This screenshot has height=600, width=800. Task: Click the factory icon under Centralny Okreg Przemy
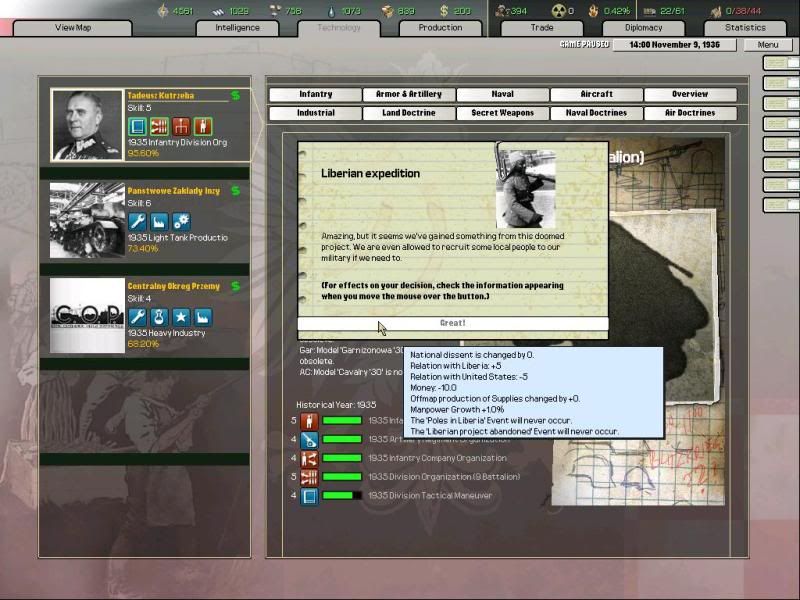pyautogui.click(x=203, y=317)
